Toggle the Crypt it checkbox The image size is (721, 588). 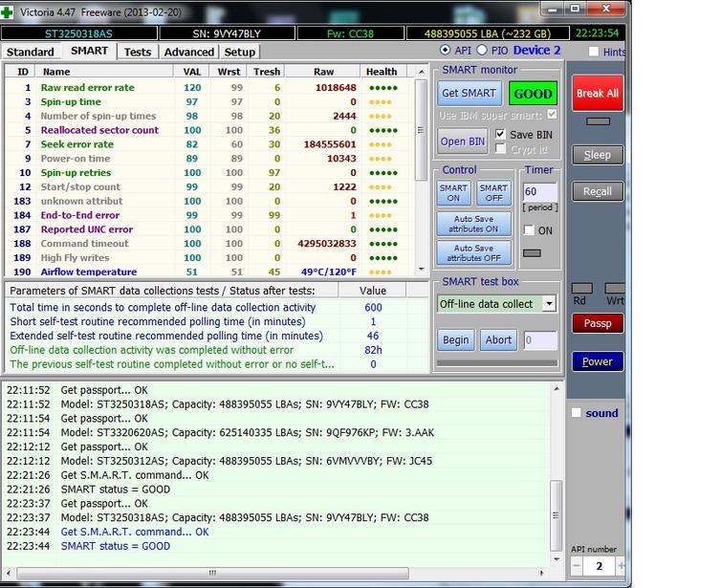pos(500,149)
